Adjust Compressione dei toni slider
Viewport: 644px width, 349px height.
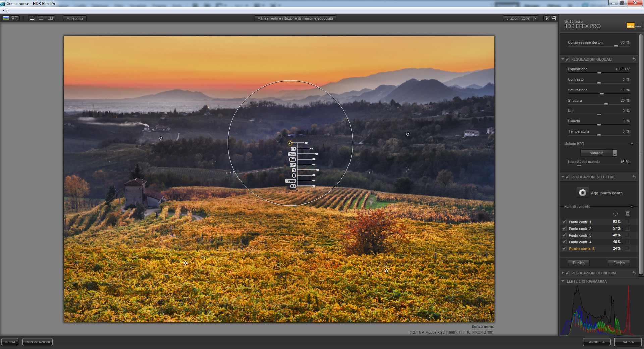(616, 46)
